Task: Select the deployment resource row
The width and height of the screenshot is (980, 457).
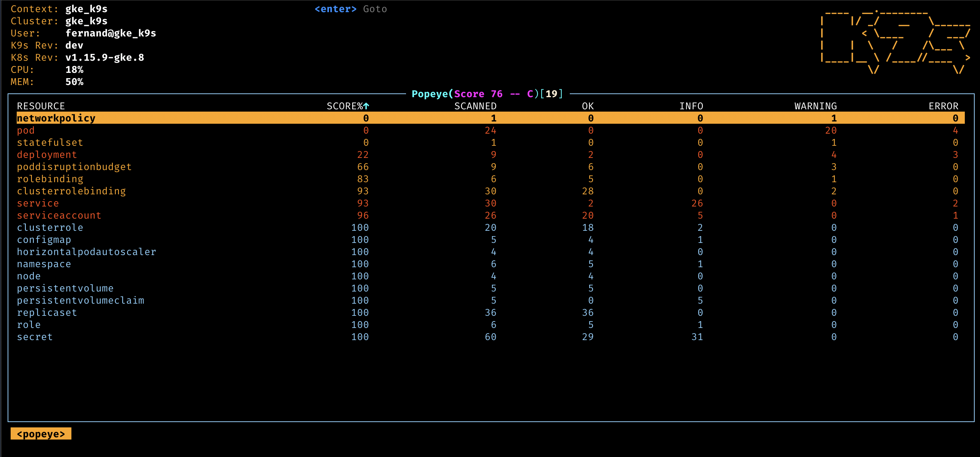Action: click(x=47, y=155)
